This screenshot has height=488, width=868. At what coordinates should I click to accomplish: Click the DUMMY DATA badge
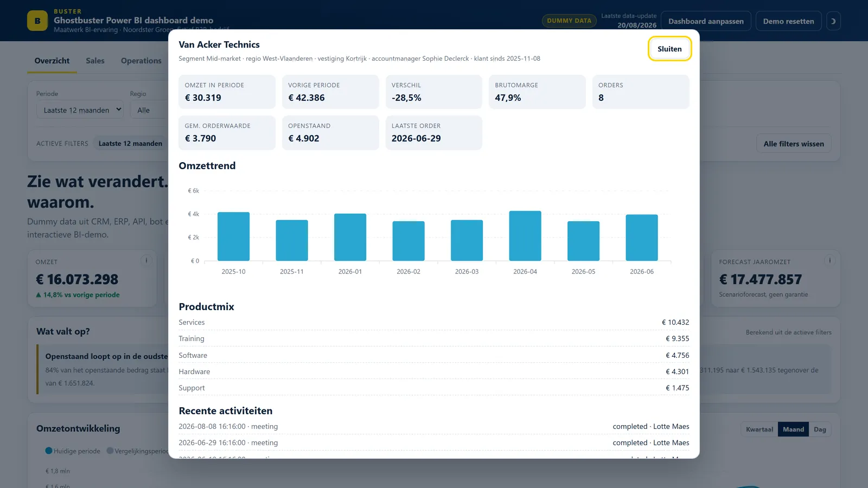(x=569, y=21)
